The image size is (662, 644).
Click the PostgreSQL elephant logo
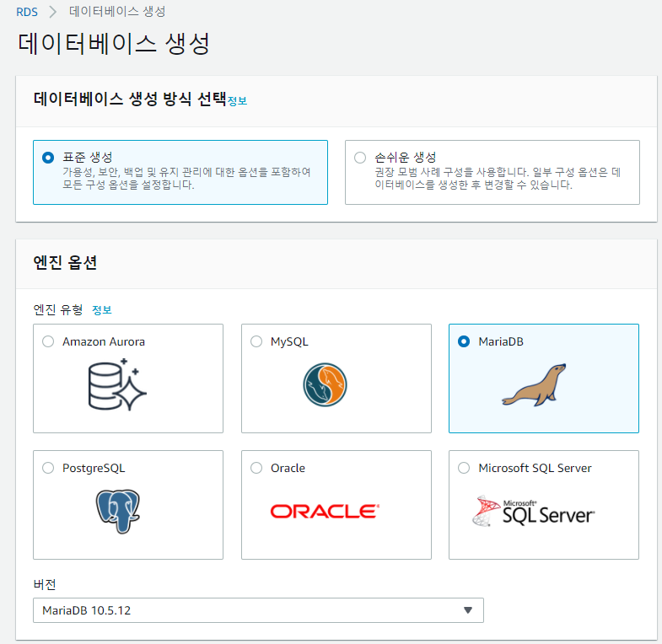point(118,511)
